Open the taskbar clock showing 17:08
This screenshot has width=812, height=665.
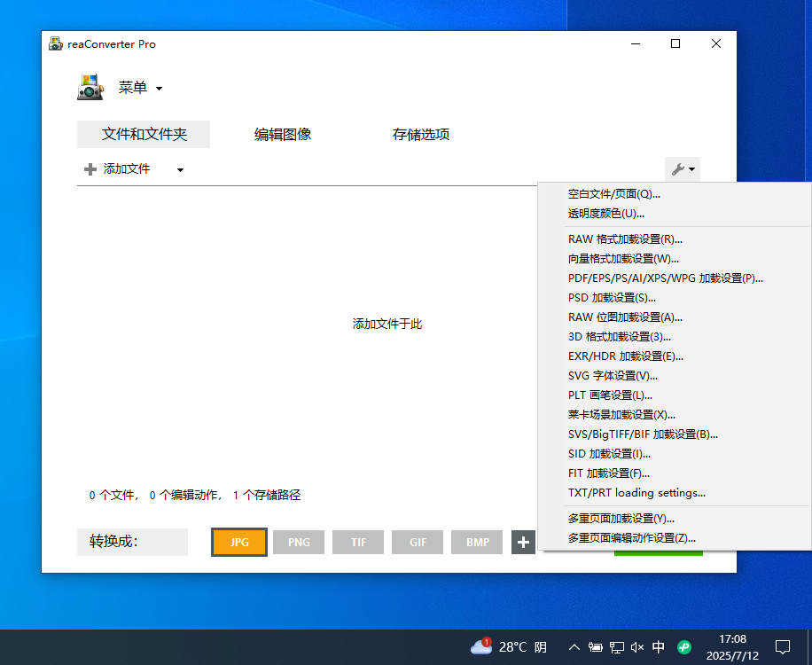click(x=732, y=647)
